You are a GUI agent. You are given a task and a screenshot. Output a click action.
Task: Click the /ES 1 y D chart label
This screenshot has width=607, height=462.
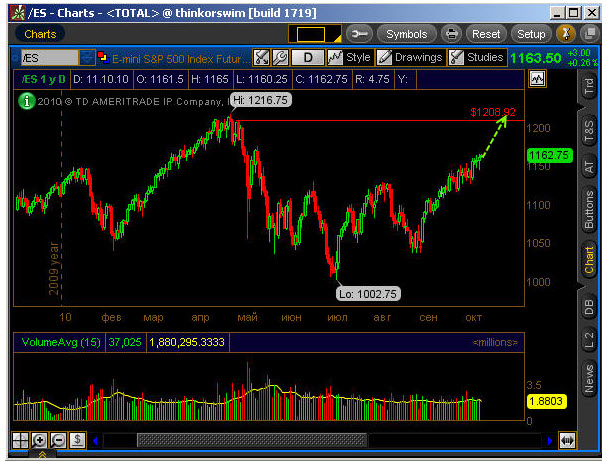coord(43,79)
